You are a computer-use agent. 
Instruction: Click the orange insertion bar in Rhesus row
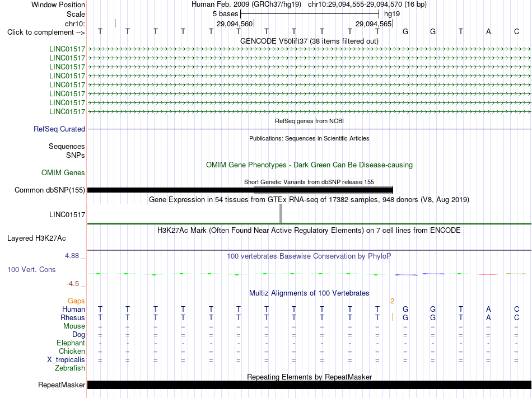point(393,317)
